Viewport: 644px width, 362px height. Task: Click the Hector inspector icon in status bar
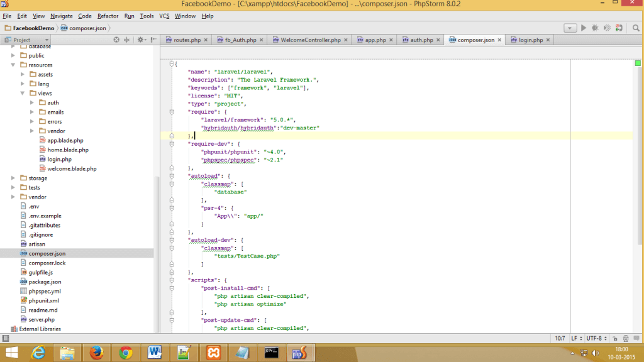coord(626,339)
